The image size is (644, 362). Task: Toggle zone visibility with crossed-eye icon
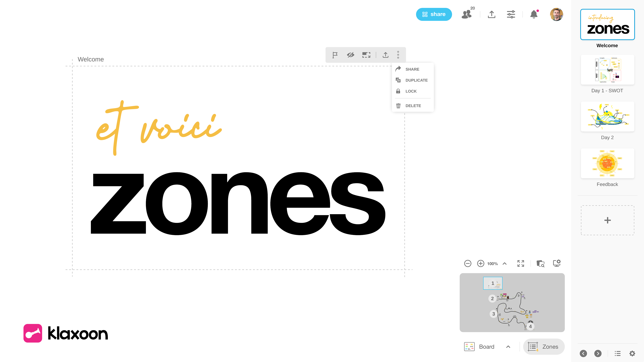351,55
